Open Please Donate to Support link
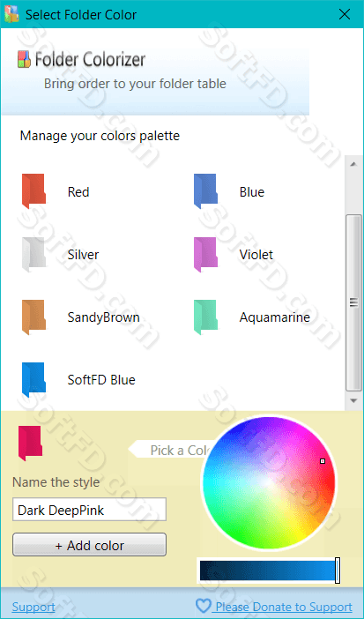 tap(284, 607)
